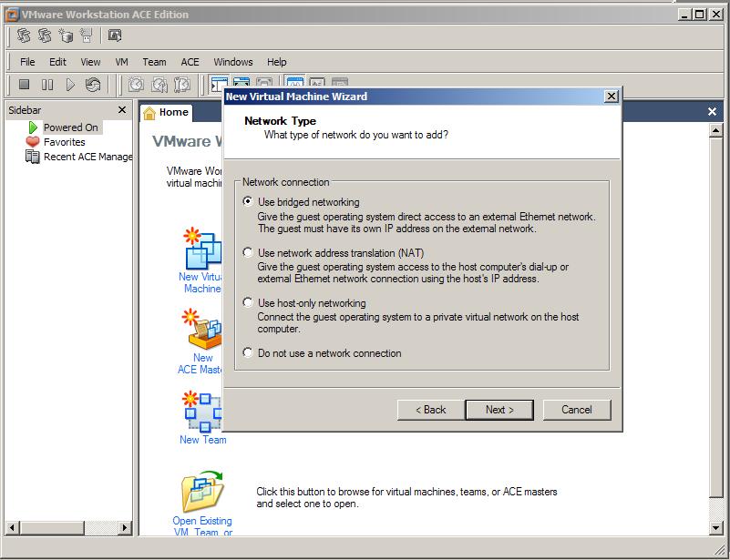
Task: Click the Open Existing VM folder icon
Action: click(202, 492)
